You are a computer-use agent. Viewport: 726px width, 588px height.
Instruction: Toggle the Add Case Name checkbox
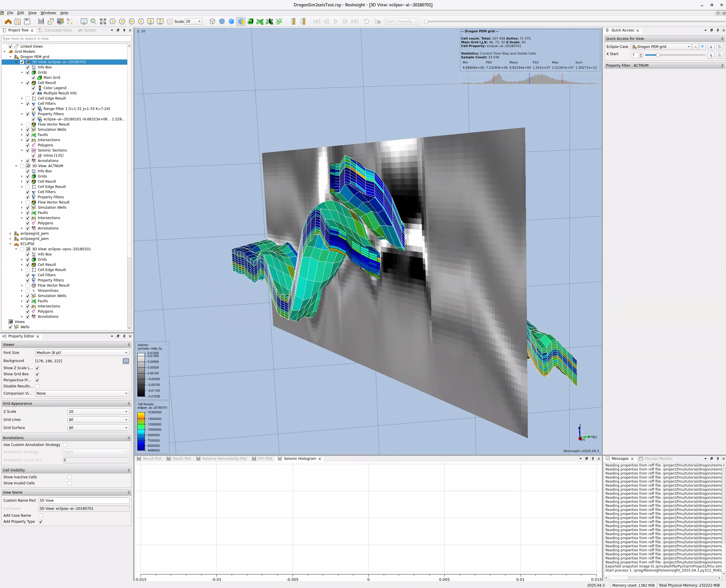(41, 516)
